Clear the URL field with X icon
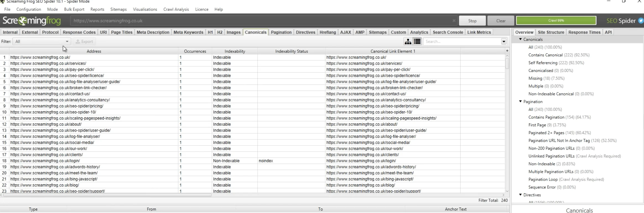 pyautogui.click(x=454, y=21)
